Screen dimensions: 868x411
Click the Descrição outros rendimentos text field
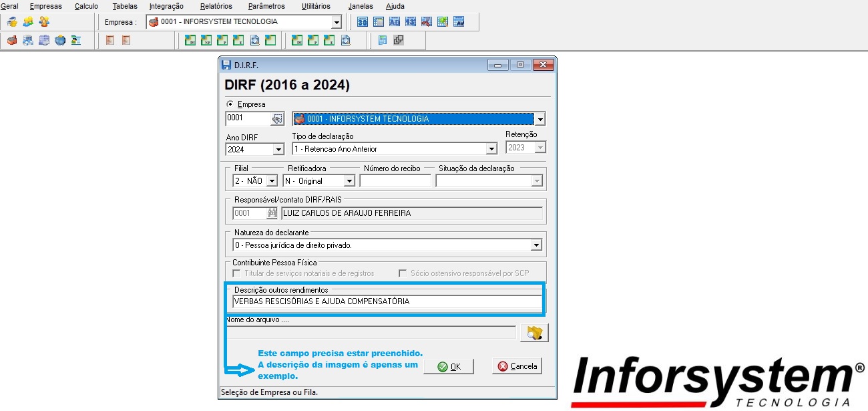point(387,301)
